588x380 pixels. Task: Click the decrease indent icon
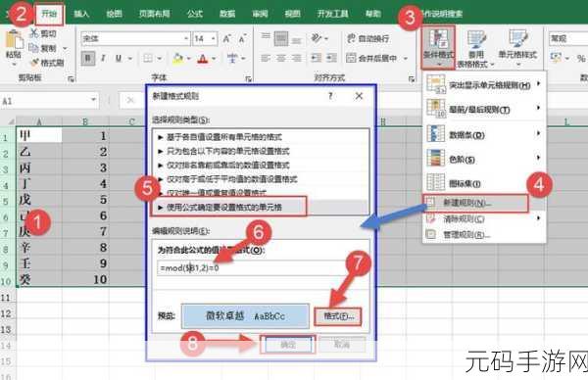[x=317, y=58]
